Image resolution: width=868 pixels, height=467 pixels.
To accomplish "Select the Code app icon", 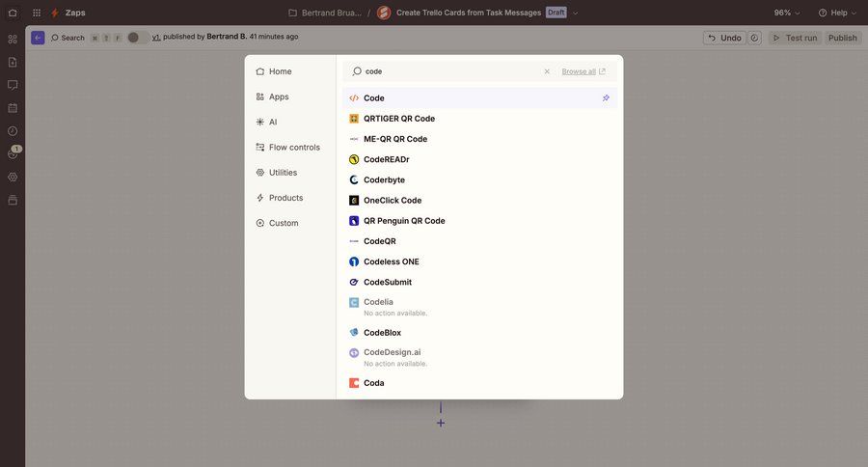I will pos(354,98).
